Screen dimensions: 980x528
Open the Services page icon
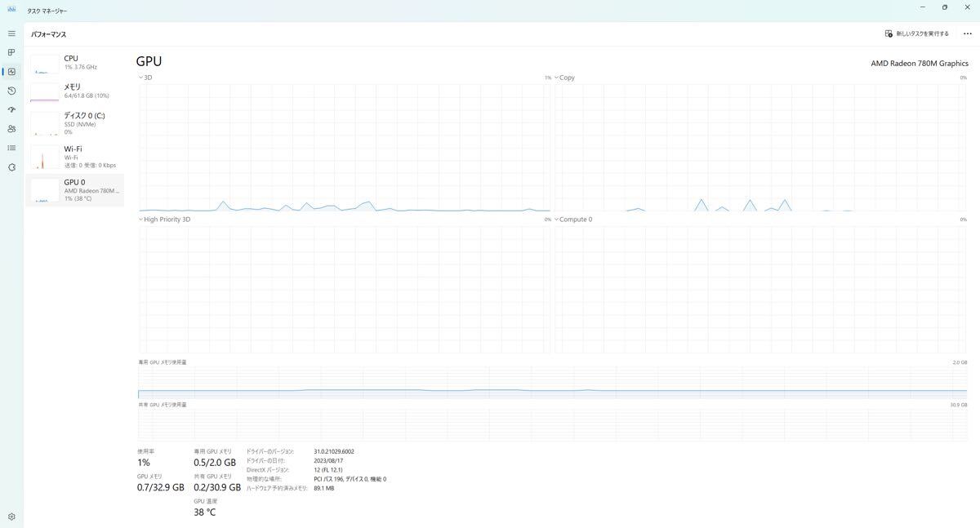(x=11, y=167)
